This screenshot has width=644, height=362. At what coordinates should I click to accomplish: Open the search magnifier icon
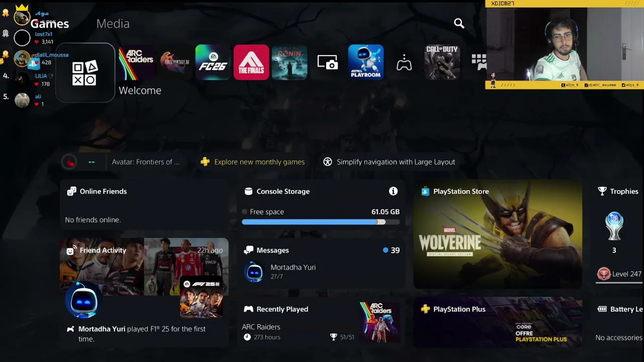coord(459,24)
